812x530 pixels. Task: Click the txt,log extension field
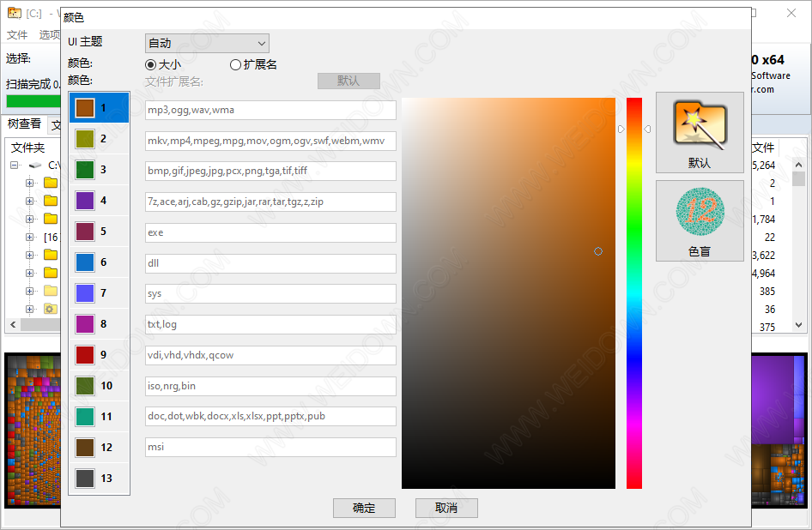click(x=270, y=324)
